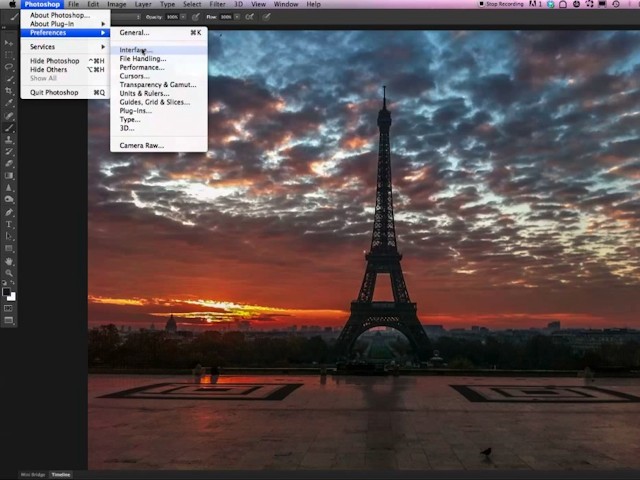Swap foreground and background colors
The width and height of the screenshot is (640, 480).
point(13,282)
